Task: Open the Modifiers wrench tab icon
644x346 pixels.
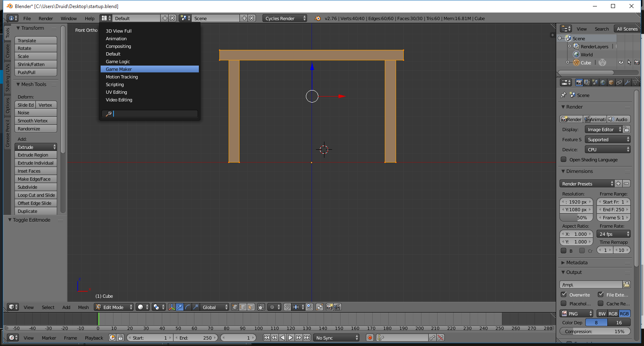Action: coord(627,82)
